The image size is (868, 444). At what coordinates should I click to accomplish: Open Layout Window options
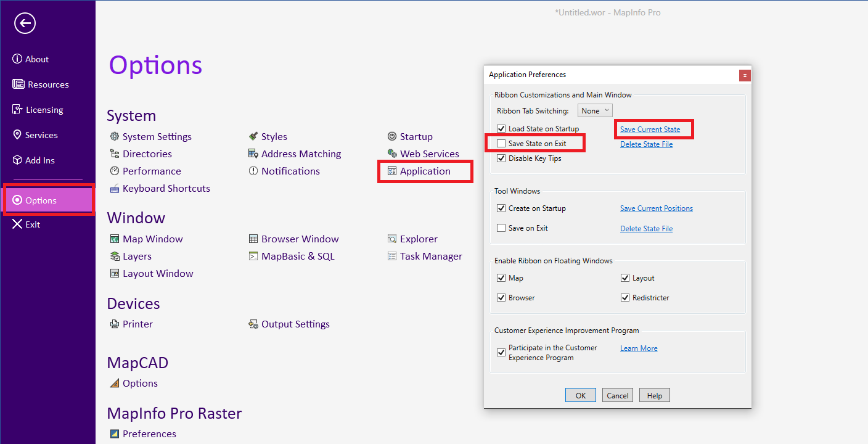click(x=152, y=273)
